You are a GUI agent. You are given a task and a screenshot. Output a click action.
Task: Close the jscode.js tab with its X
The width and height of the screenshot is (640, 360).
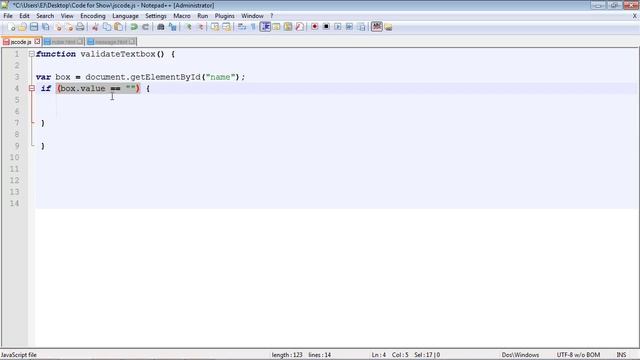pyautogui.click(x=37, y=42)
